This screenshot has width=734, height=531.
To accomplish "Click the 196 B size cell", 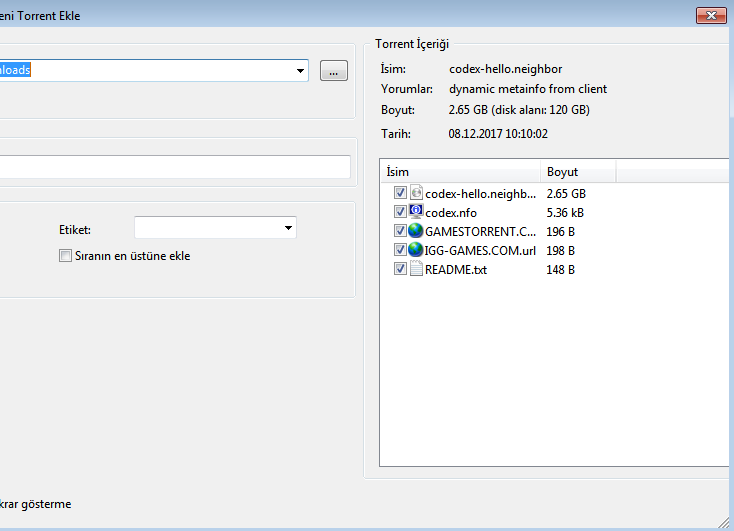I will pos(560,232).
